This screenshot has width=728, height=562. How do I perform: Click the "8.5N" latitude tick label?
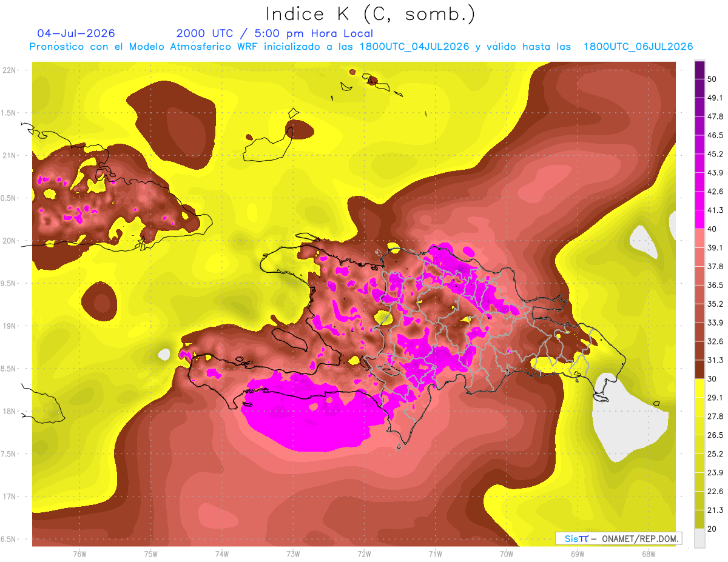(9, 369)
